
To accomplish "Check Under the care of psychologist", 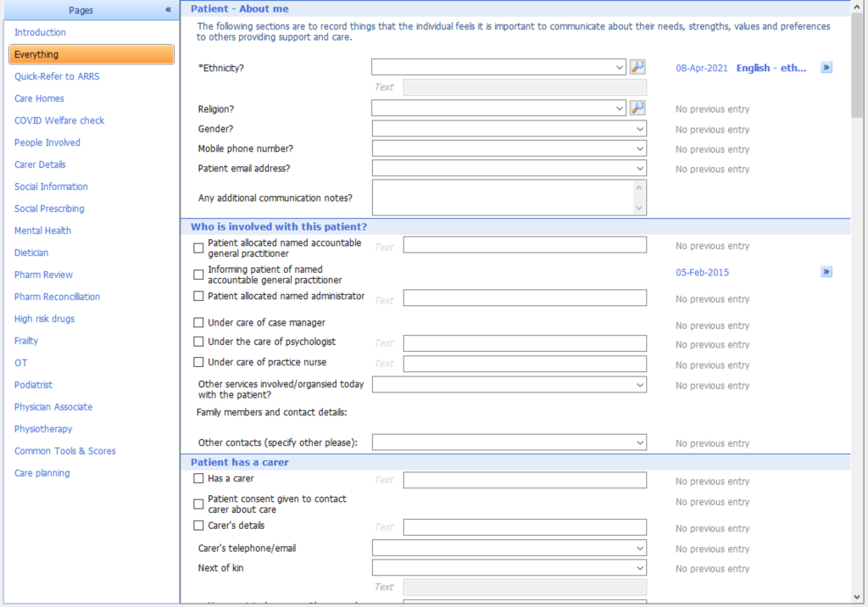I will (x=198, y=342).
